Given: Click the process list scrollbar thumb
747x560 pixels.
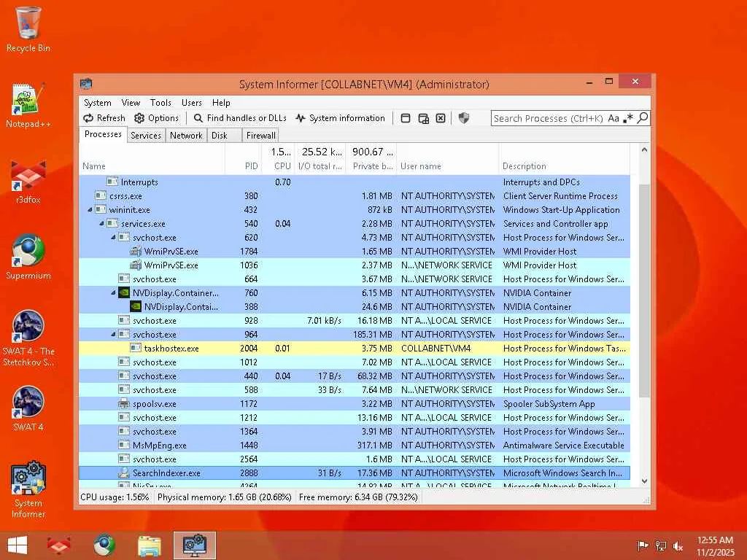Looking at the screenshot, I should click(x=644, y=290).
